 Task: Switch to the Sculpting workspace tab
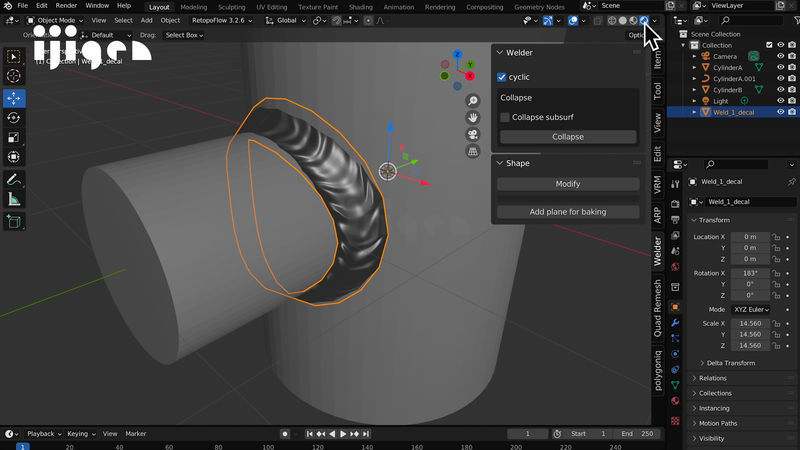click(232, 7)
